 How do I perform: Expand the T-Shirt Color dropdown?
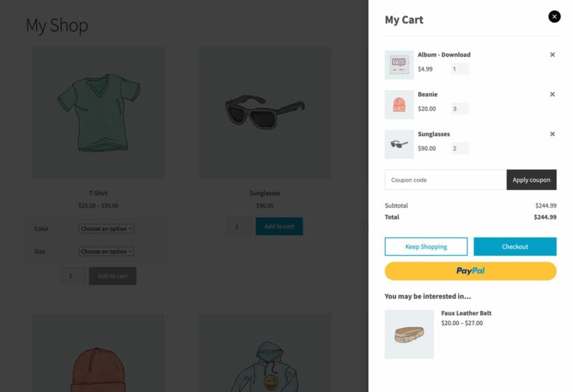click(106, 228)
